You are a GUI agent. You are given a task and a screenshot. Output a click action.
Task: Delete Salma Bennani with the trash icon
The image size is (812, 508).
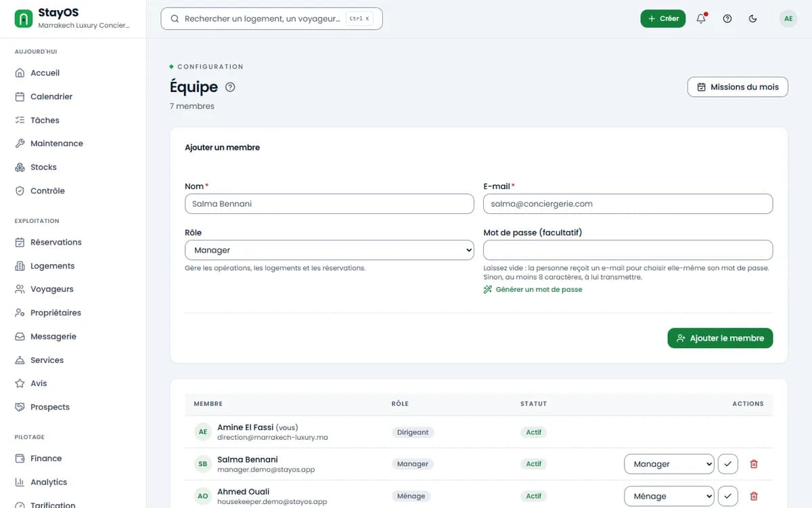click(x=754, y=464)
